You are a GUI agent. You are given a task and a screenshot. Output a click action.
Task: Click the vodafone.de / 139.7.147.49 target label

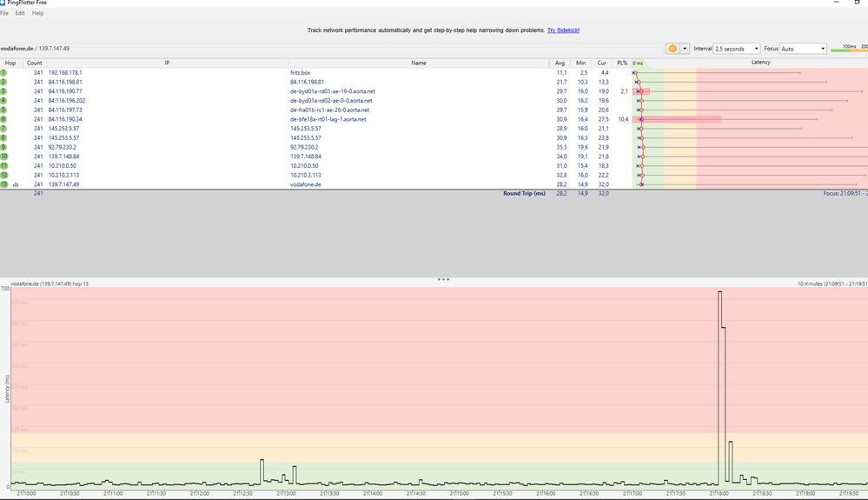[35, 49]
